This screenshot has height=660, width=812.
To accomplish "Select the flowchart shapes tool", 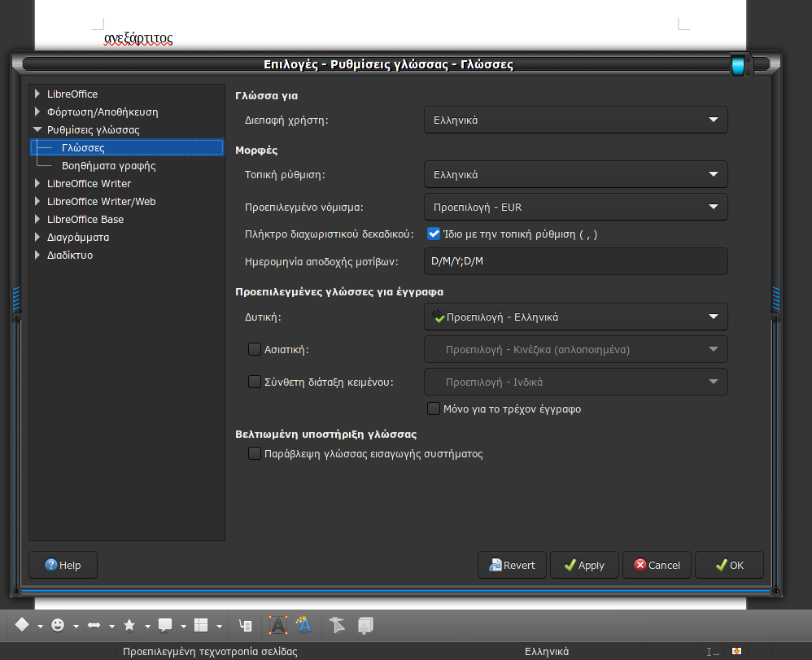I will tap(201, 625).
